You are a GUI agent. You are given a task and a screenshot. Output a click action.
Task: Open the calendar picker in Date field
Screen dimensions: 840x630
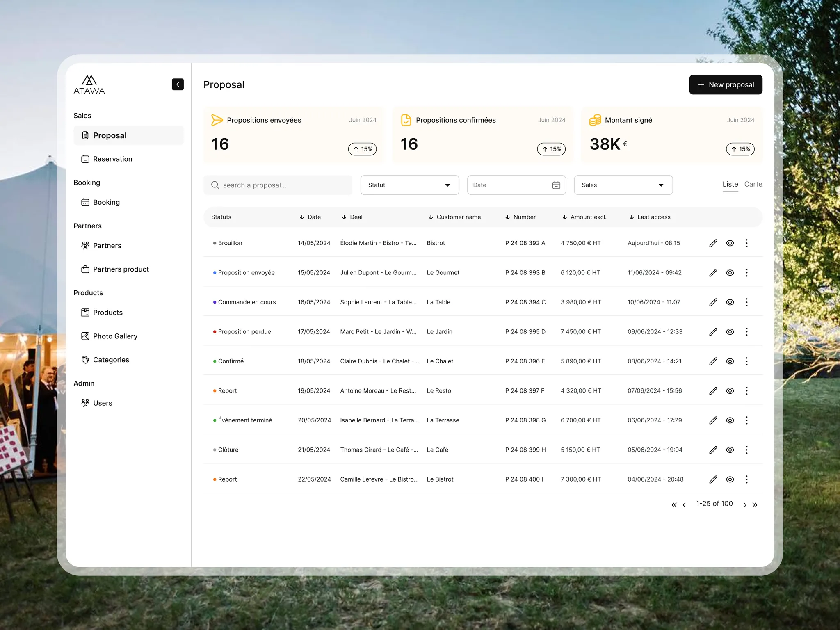click(x=556, y=185)
